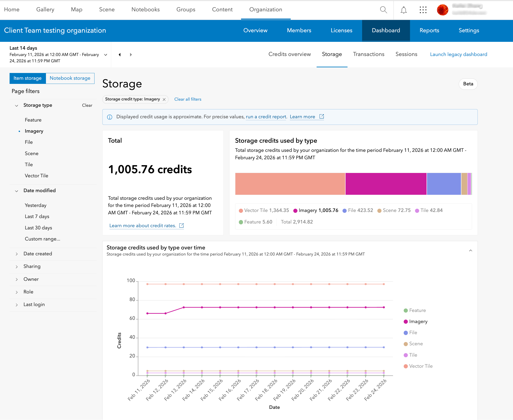Viewport: 513px width, 420px height.
Task: Switch to the Transactions tab
Action: (x=368, y=54)
